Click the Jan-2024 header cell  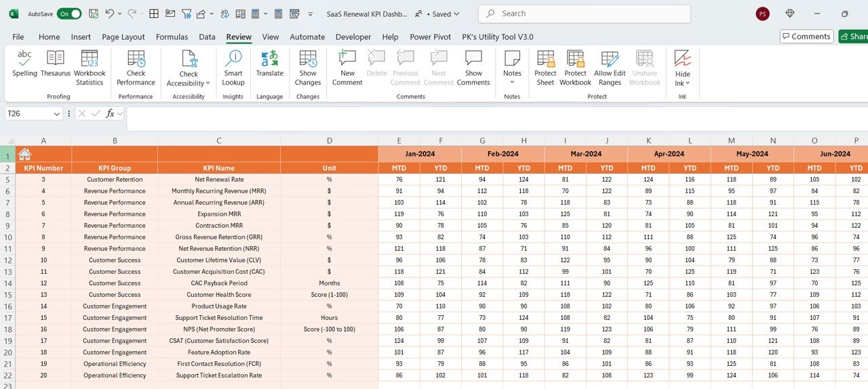420,154
